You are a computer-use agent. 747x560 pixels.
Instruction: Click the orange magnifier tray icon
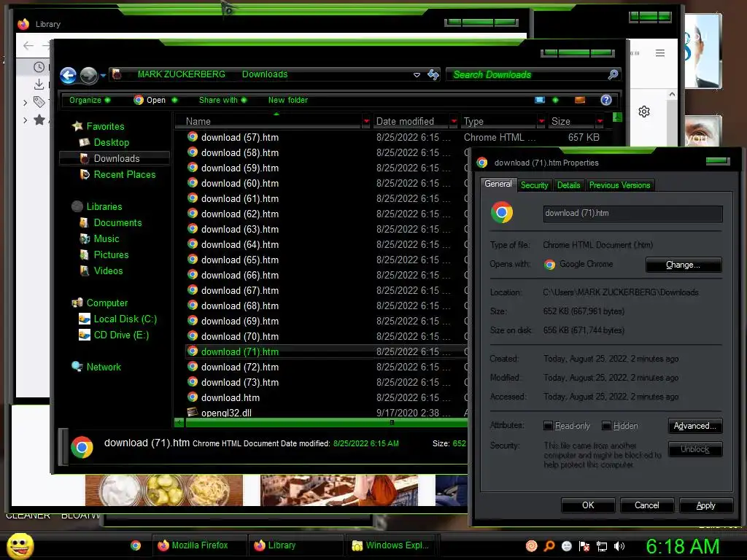[549, 545]
